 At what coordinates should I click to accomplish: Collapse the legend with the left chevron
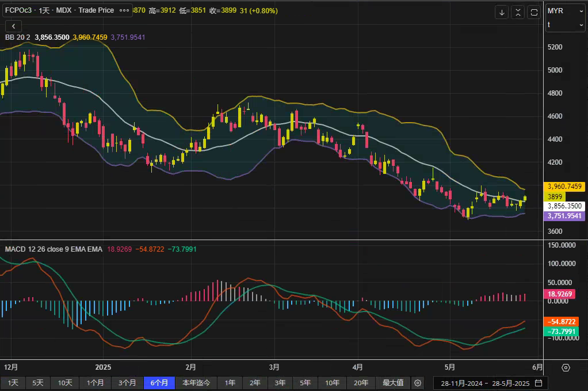13,26
